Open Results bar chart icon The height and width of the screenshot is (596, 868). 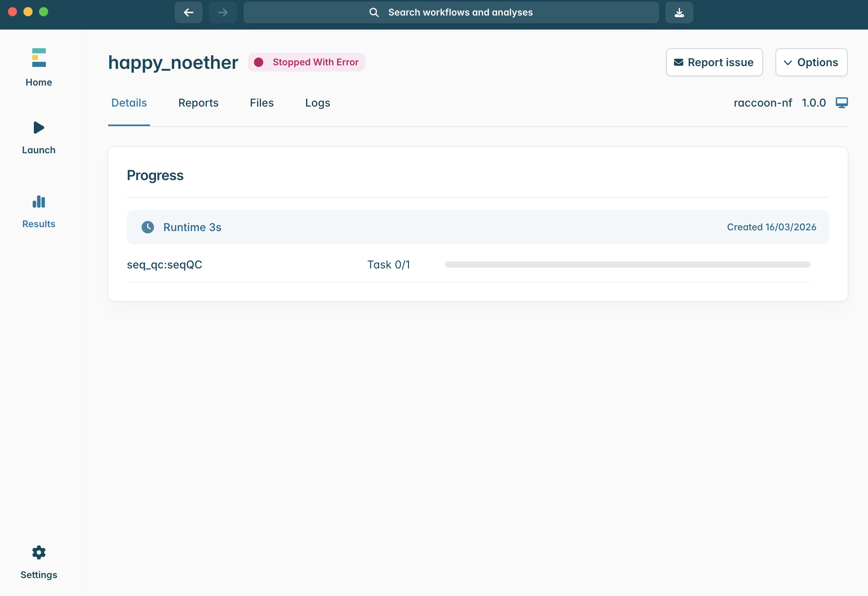coord(39,202)
